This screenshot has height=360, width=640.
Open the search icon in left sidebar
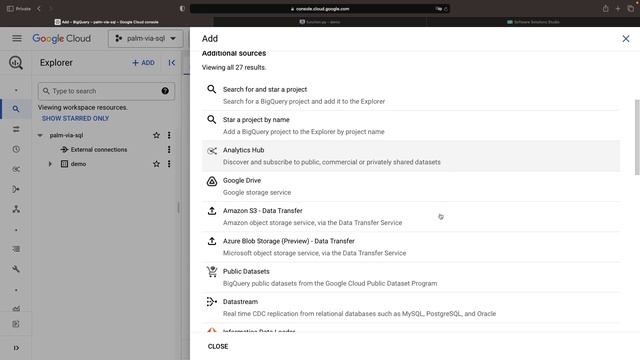(16, 109)
